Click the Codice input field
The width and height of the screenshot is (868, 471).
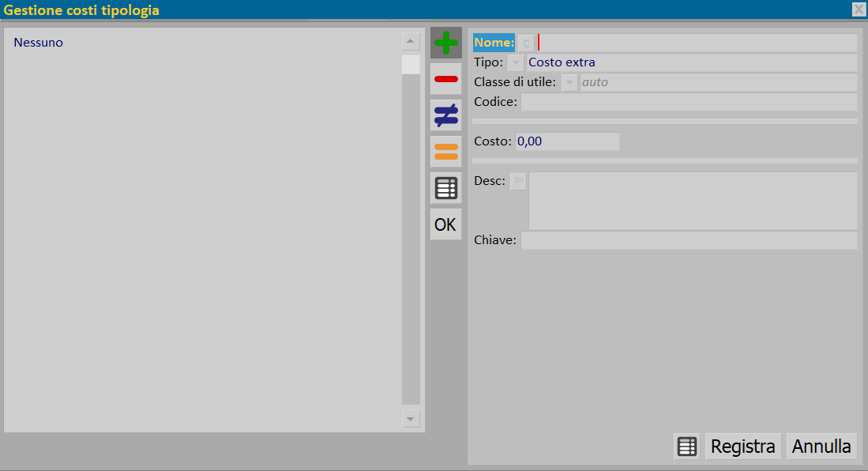point(689,102)
